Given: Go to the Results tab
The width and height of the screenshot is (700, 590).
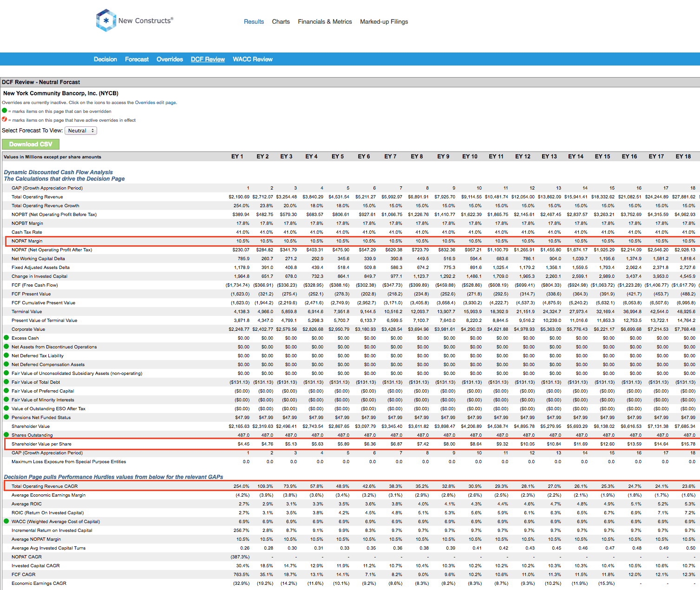Looking at the screenshot, I should tap(254, 21).
